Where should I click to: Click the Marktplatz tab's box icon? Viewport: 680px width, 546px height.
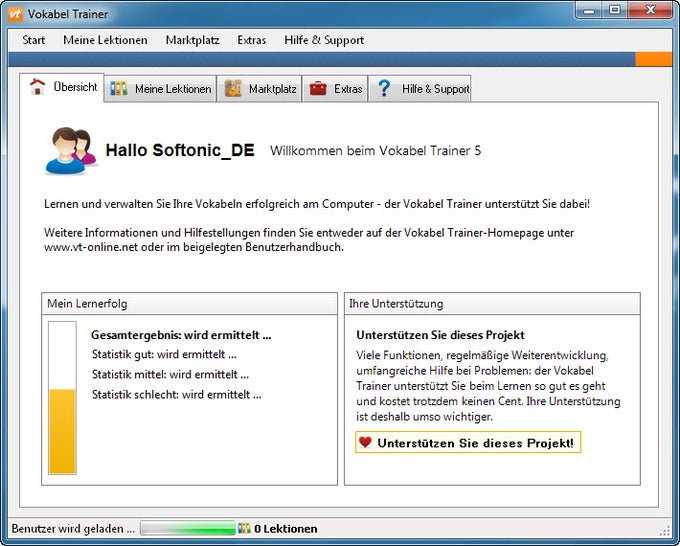pyautogui.click(x=233, y=88)
